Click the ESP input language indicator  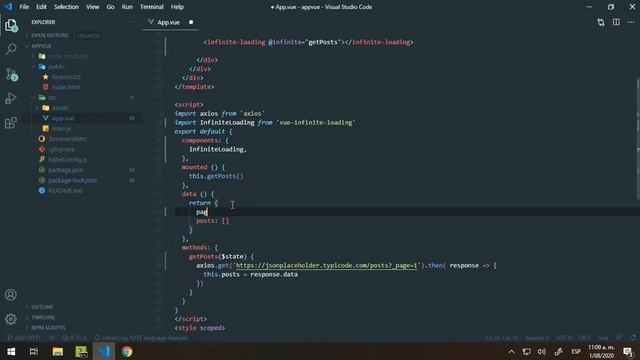[x=576, y=351]
